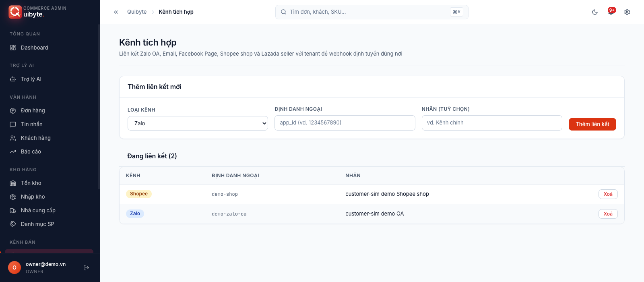644x282 pixels.
Task: Click the Thêm liên kết button
Action: [592, 124]
